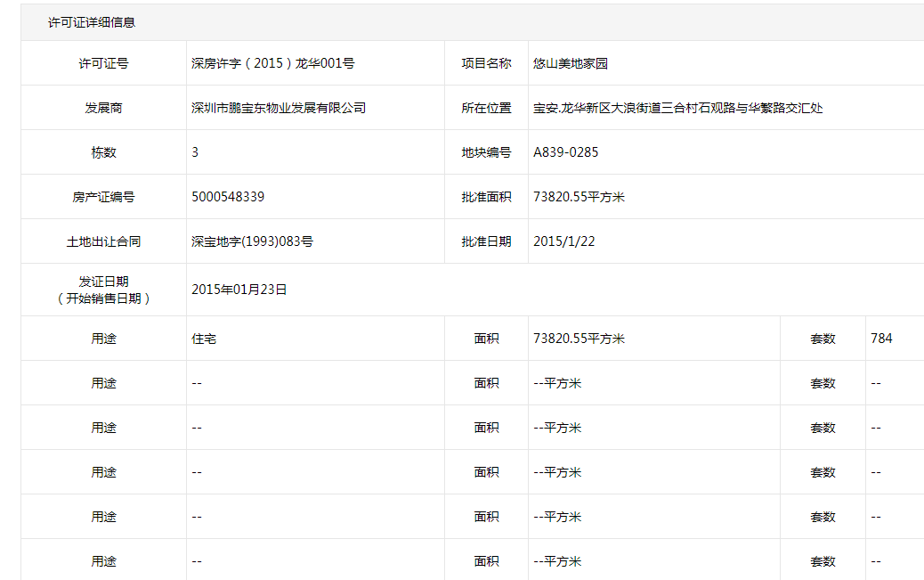This screenshot has width=924, height=580.
Task: Click the 发展商 label cell
Action: tap(104, 108)
